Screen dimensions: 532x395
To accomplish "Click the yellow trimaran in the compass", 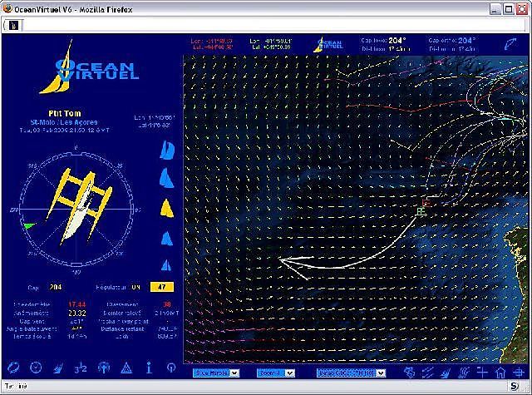I will pos(80,207).
